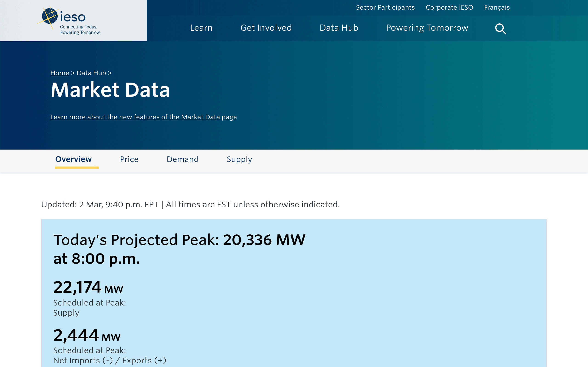Viewport: 588px width, 367px height.
Task: Expand the Data Hub navigation menu
Action: coord(339,28)
